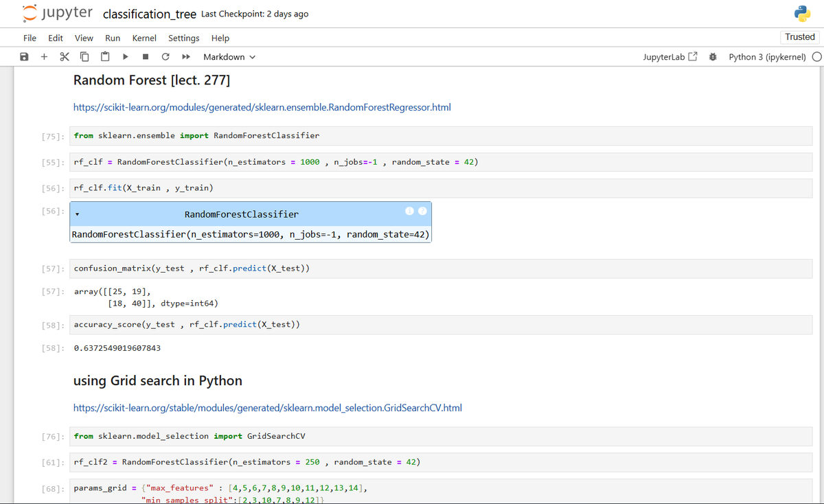The image size is (824, 504).
Task: Open the Kernel menu
Action: point(144,38)
